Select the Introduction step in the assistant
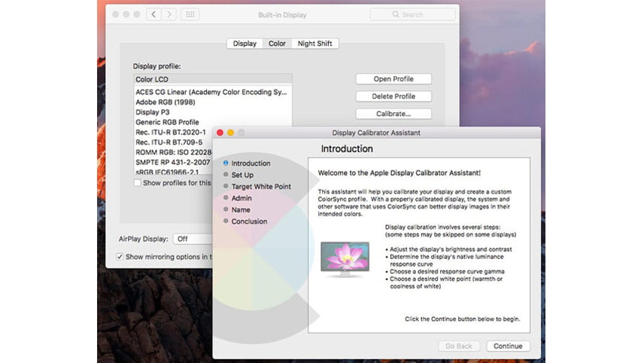644x363 pixels. click(x=247, y=163)
